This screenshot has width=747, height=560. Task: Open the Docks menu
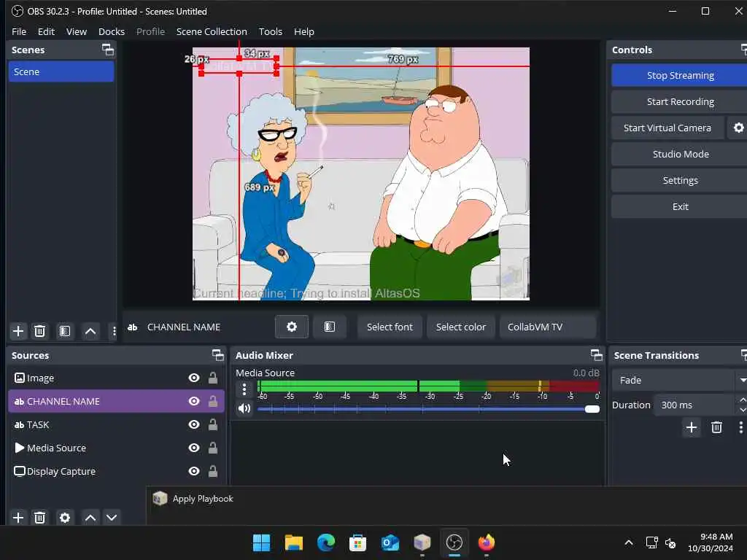click(112, 31)
